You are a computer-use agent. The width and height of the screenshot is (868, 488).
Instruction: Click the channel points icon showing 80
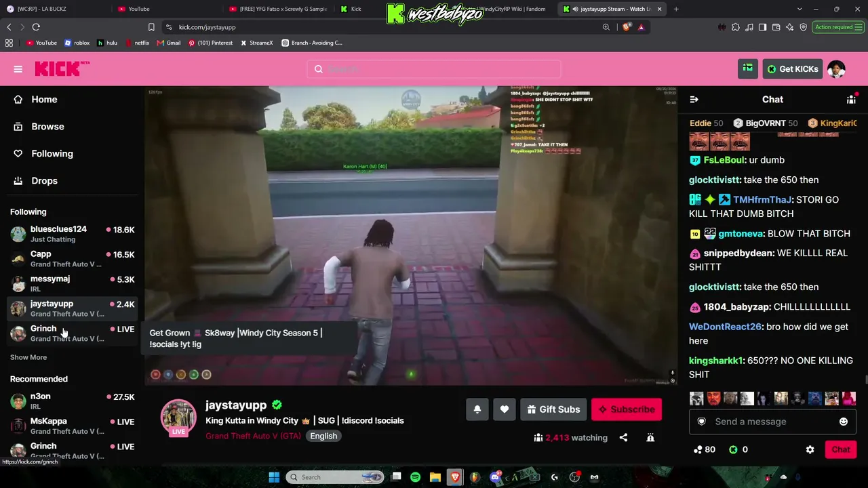698,449
